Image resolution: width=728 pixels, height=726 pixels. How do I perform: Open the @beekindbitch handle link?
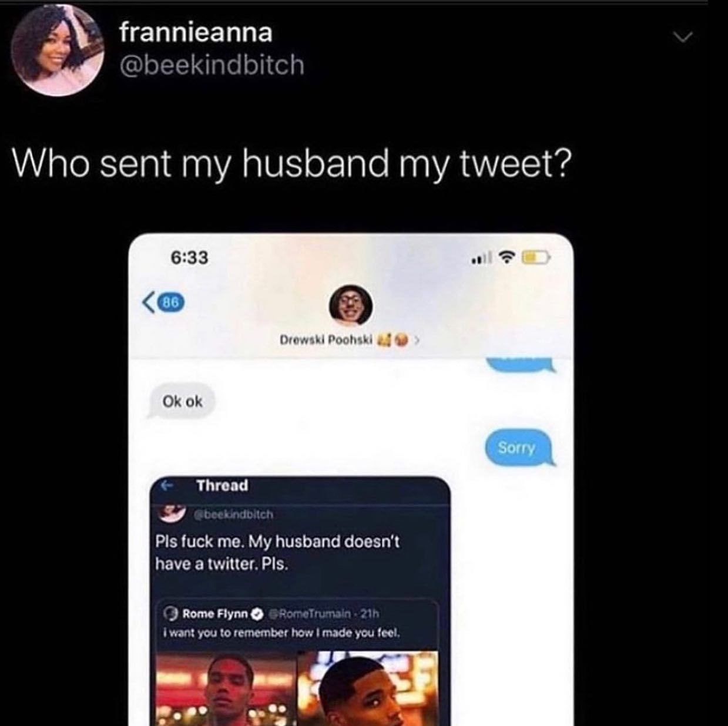212,65
